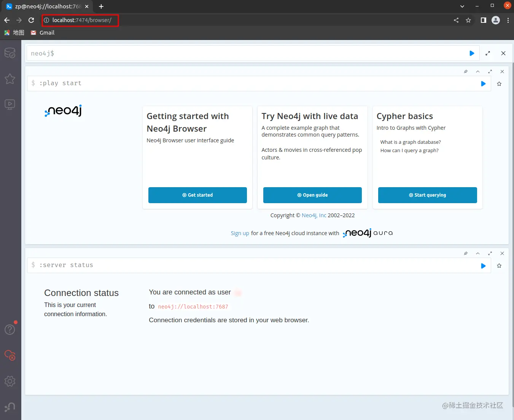The height and width of the screenshot is (420, 514).
Task: Fullscreen the :play start frame
Action: click(x=490, y=72)
